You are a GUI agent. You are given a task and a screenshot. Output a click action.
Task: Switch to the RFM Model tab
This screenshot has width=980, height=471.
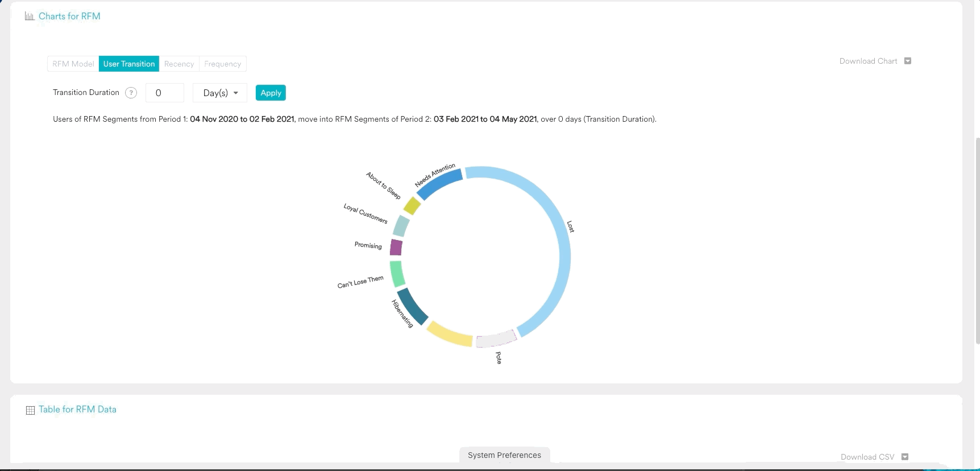tap(73, 64)
